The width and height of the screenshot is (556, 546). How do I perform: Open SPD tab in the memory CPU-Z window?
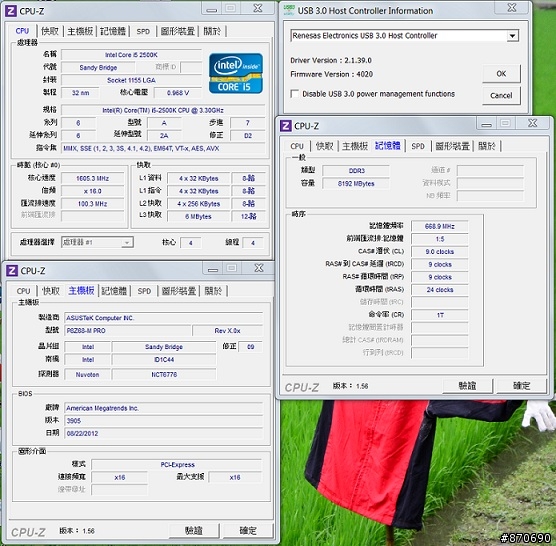[418, 146]
